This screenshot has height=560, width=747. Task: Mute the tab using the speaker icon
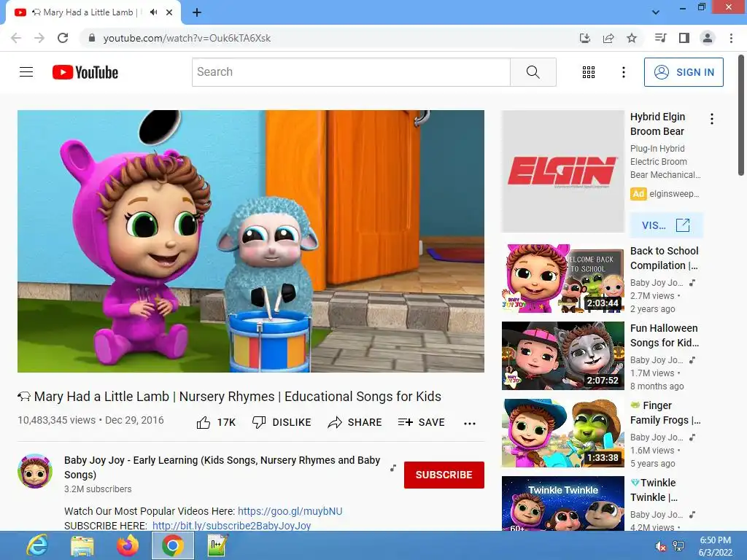tap(153, 12)
